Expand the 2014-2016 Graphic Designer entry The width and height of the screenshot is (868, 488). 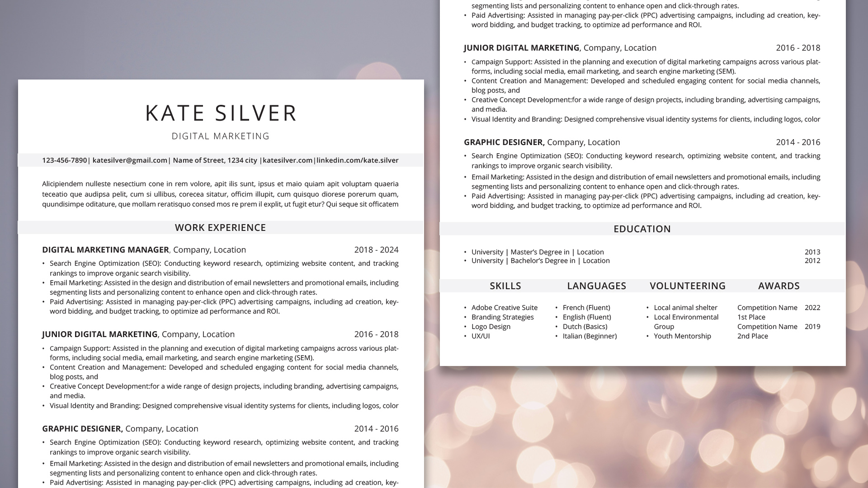pos(119,428)
